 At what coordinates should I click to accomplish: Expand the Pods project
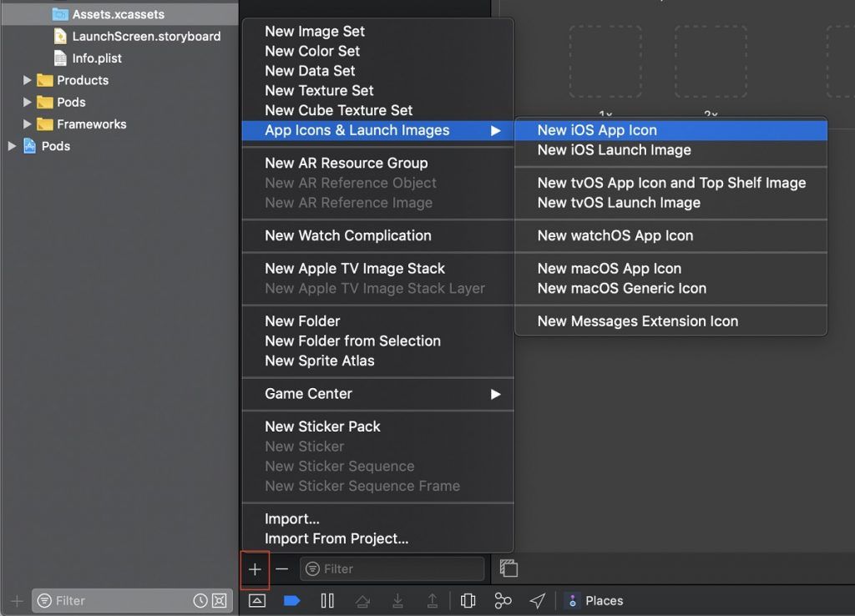[12, 146]
